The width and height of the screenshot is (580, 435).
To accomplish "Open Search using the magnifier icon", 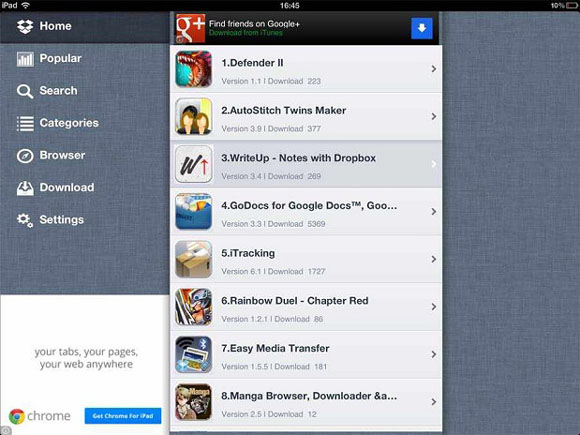I will tap(25, 91).
